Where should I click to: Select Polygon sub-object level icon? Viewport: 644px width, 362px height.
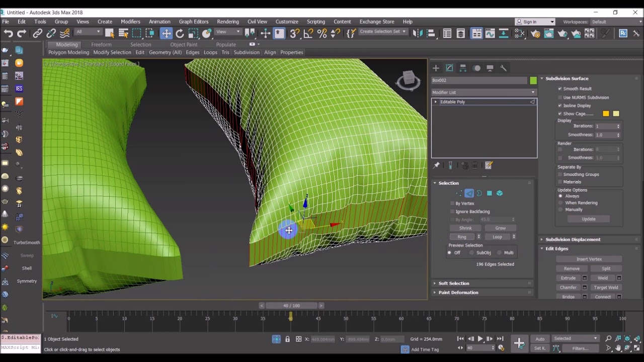tap(489, 193)
